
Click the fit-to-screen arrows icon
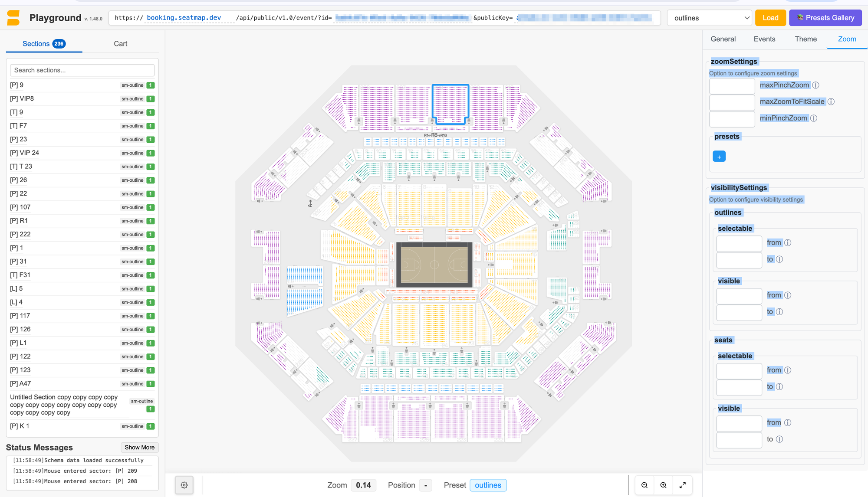click(682, 485)
